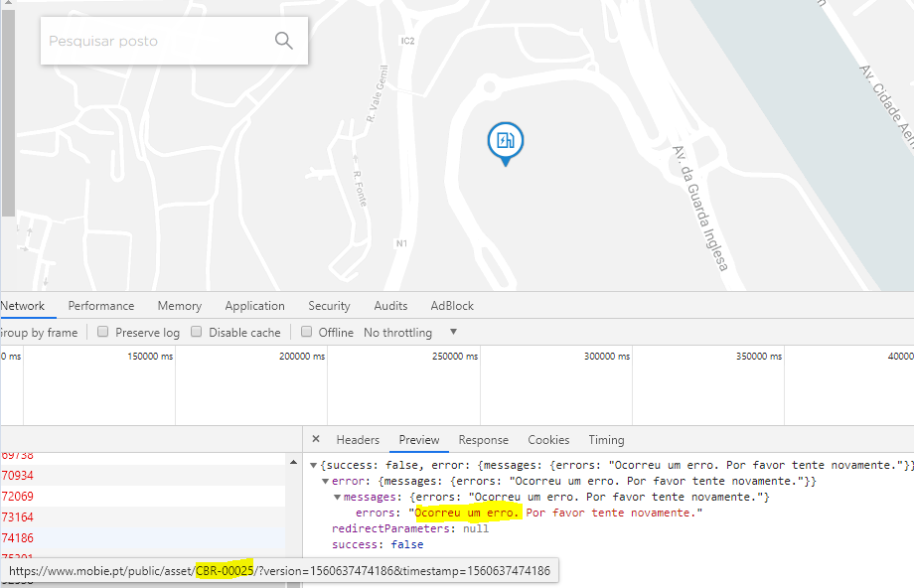Toggle the Disable cache checkbox

click(197, 332)
